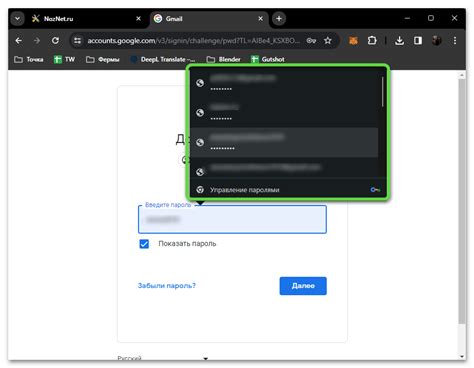Screen dimensions: 474x368
Task: Minimize the Chrome window
Action: click(407, 18)
